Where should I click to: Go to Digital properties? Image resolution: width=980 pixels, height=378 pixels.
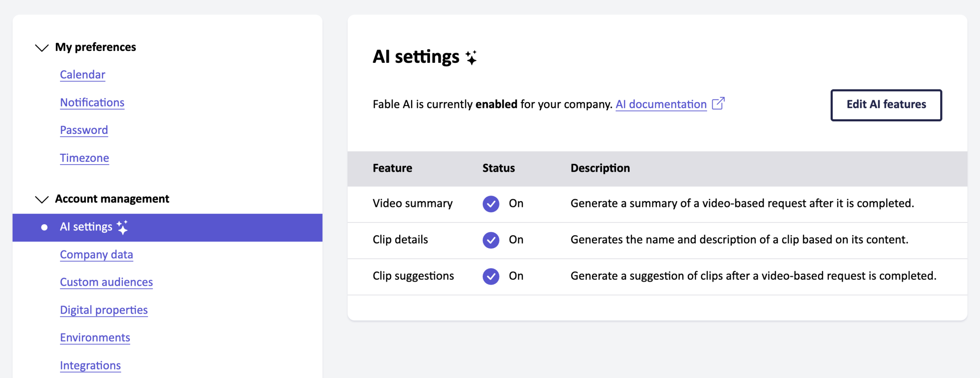point(104,310)
